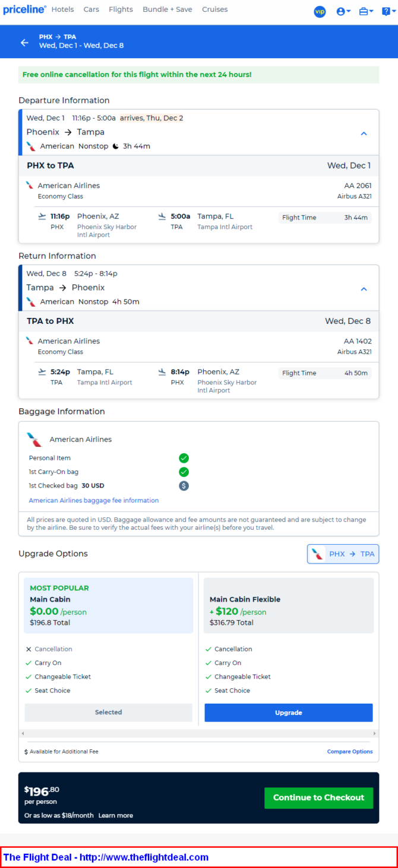Collapse the Phoenix to Tampa departure details
The width and height of the screenshot is (398, 868).
click(364, 133)
